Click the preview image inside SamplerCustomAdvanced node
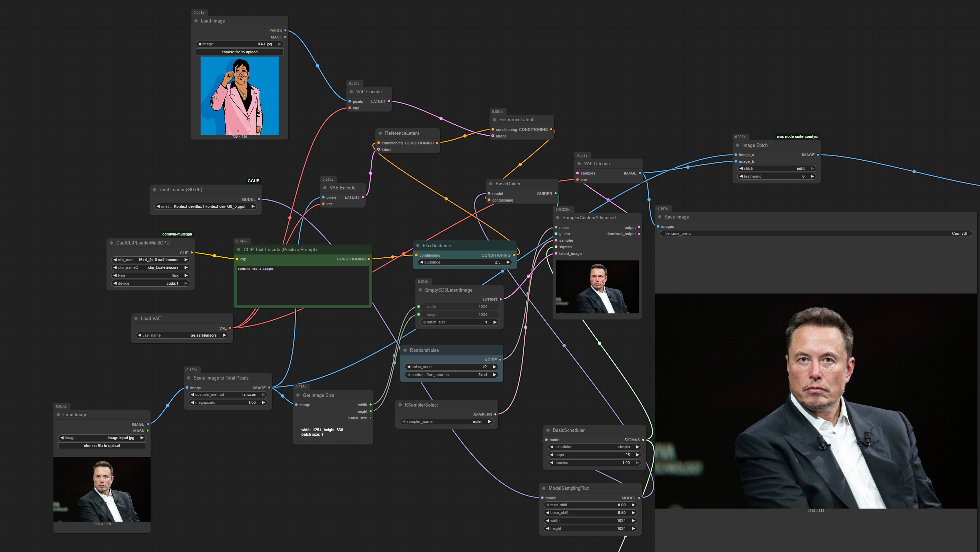Viewport: 980px width, 552px height. 597,287
